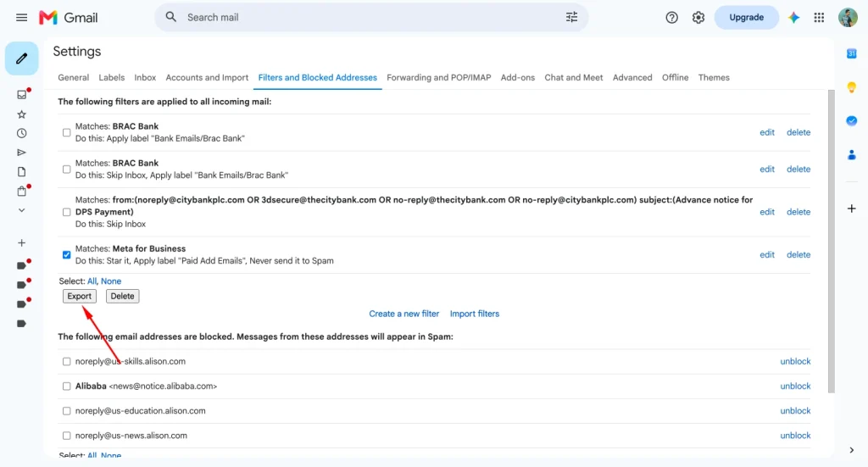Image resolution: width=868 pixels, height=467 pixels.
Task: Open Forwarding and POP/IMAP tab
Action: (438, 77)
